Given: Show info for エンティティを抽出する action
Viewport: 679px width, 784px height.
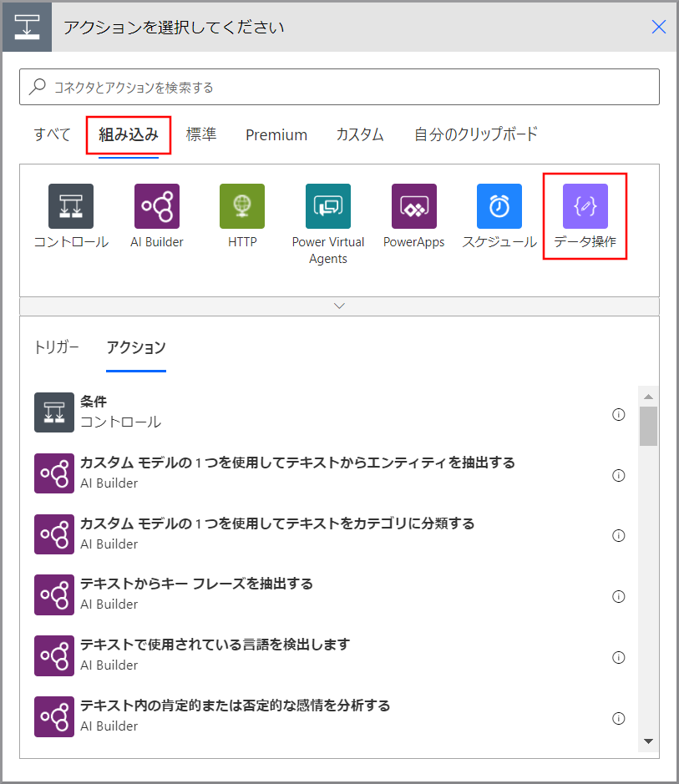Looking at the screenshot, I should pos(619,475).
